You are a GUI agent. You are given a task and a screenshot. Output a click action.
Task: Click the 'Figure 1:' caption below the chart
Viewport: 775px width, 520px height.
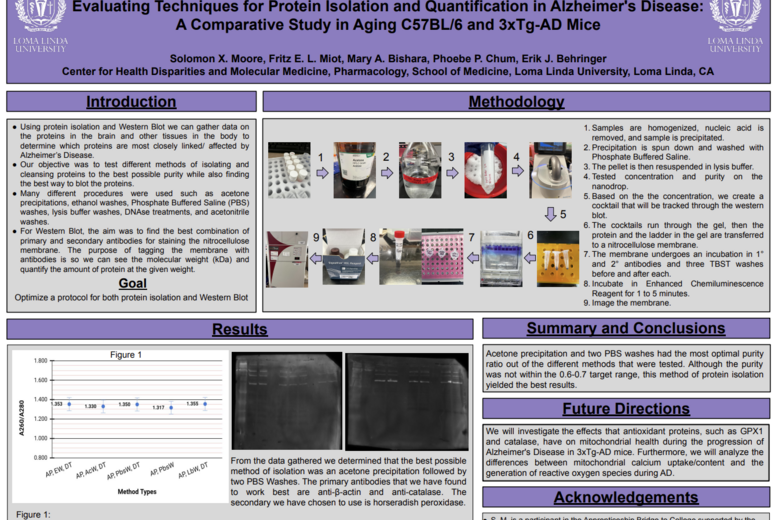pyautogui.click(x=33, y=515)
